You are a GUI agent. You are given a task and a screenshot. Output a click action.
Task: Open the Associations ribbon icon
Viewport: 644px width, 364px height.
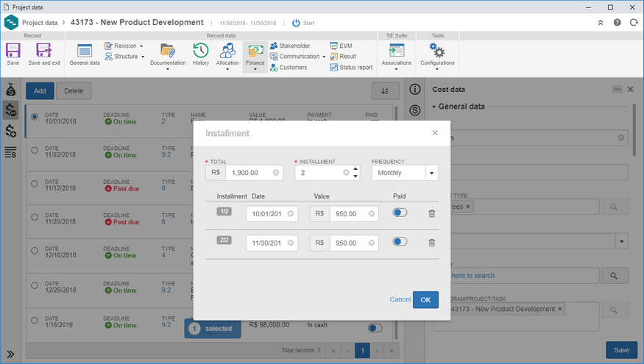[397, 54]
